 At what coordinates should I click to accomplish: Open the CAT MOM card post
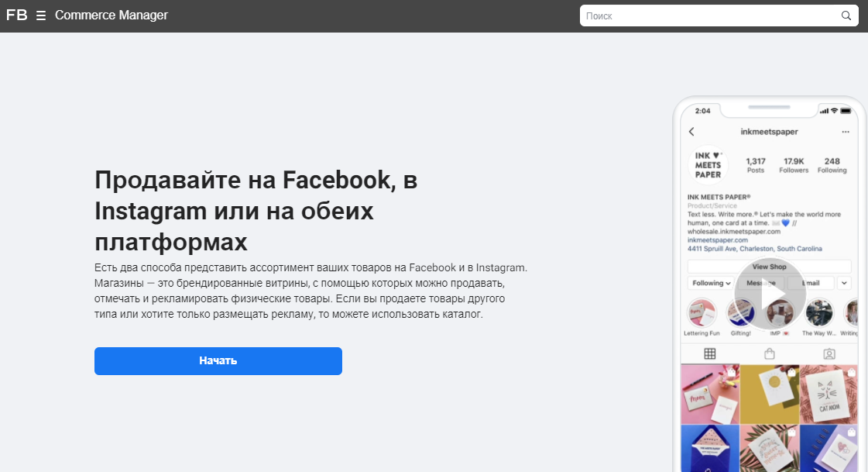click(829, 394)
